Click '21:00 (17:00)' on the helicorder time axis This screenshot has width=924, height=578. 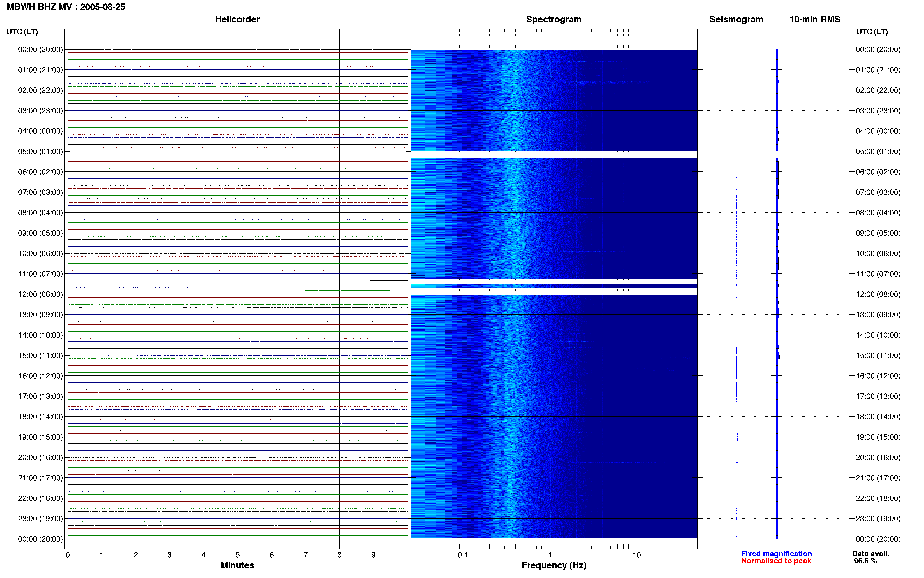[x=41, y=478]
